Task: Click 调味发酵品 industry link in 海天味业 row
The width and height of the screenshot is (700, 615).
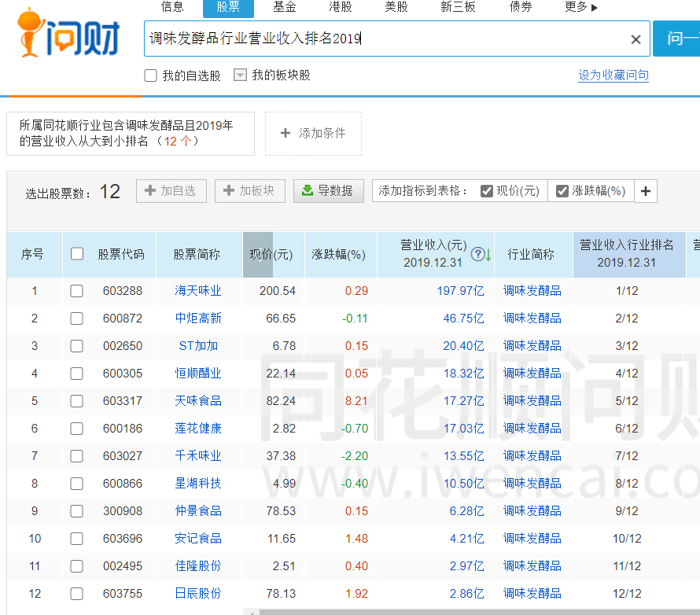Action: coord(532,291)
